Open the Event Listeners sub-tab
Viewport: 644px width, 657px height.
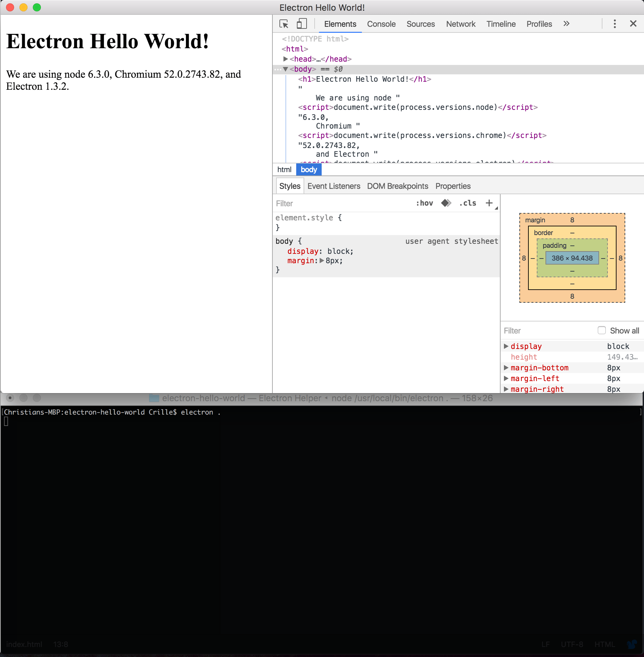pyautogui.click(x=333, y=186)
